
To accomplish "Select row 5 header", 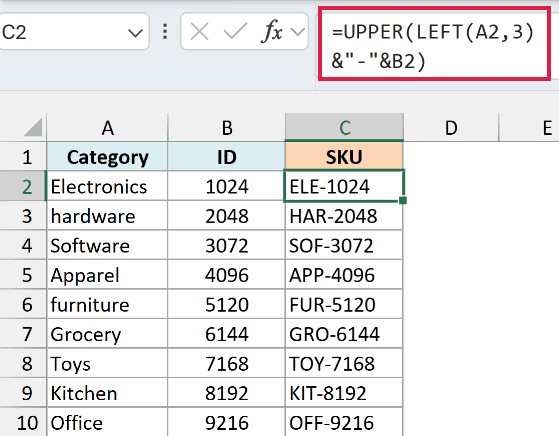I will [23, 275].
